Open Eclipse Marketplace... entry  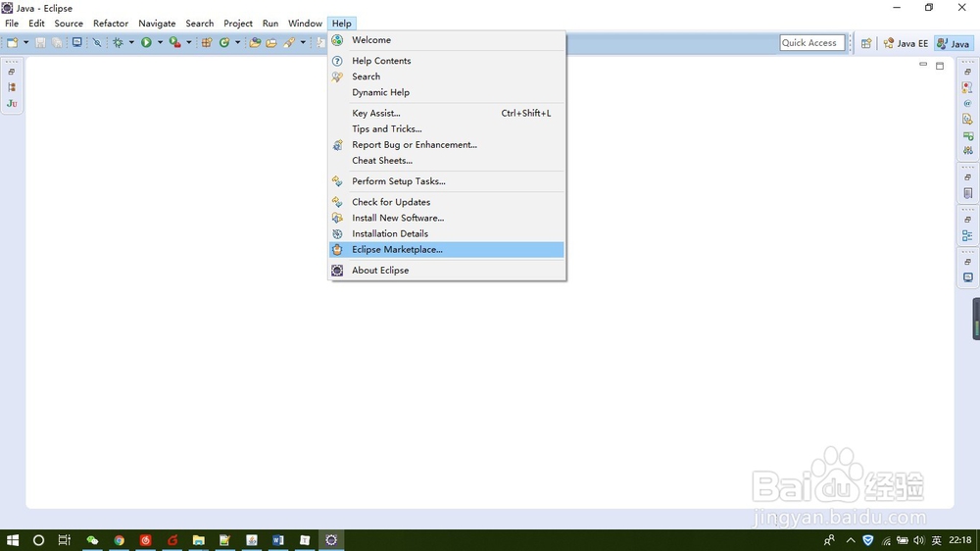447,250
